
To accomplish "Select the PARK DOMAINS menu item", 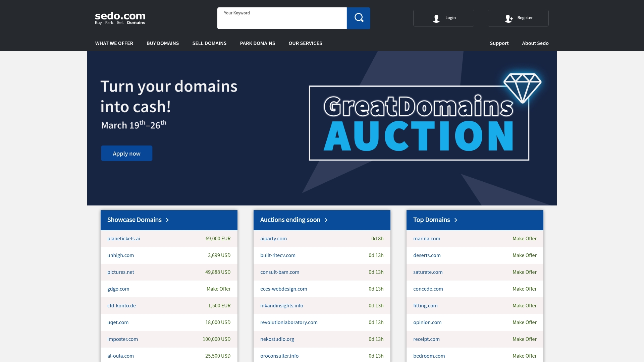I will click(x=257, y=43).
